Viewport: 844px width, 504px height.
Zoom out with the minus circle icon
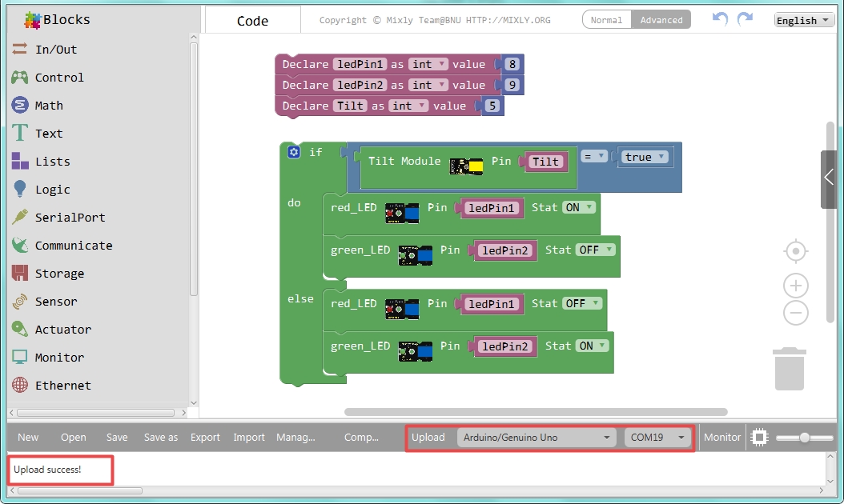[x=796, y=313]
